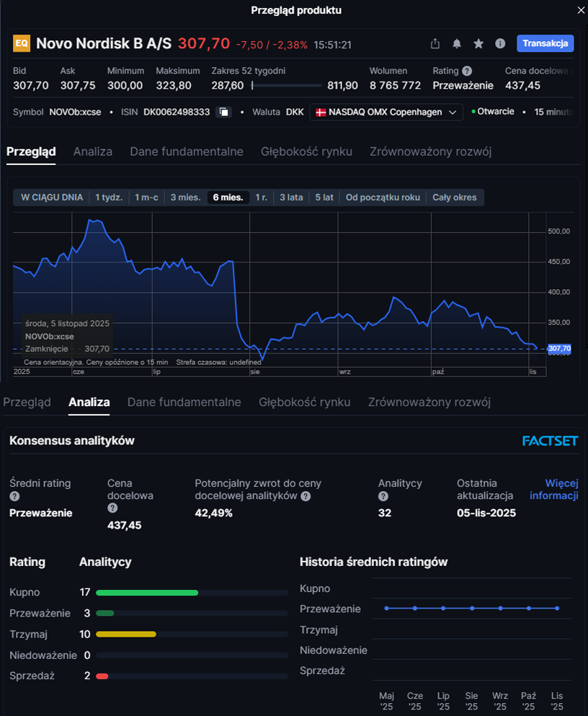
Task: Open the Więcej informacji link
Action: tap(553, 489)
